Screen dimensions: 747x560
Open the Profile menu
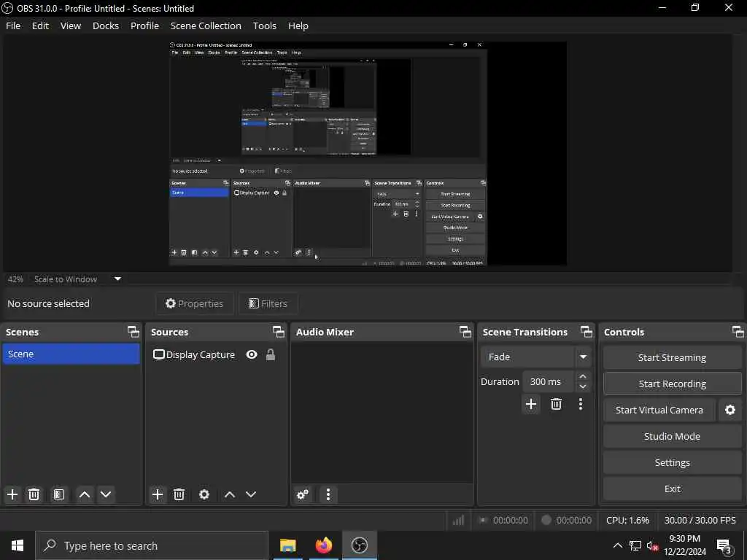pyautogui.click(x=145, y=26)
